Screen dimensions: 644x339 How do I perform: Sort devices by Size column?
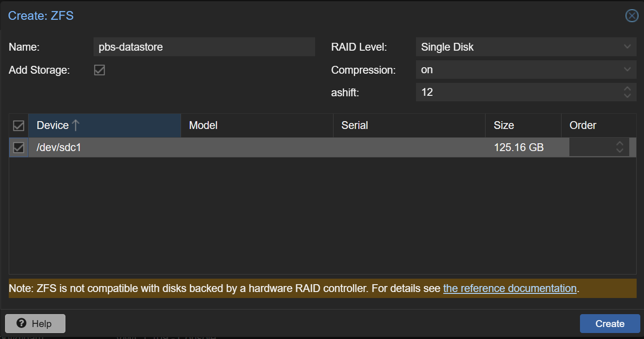522,125
